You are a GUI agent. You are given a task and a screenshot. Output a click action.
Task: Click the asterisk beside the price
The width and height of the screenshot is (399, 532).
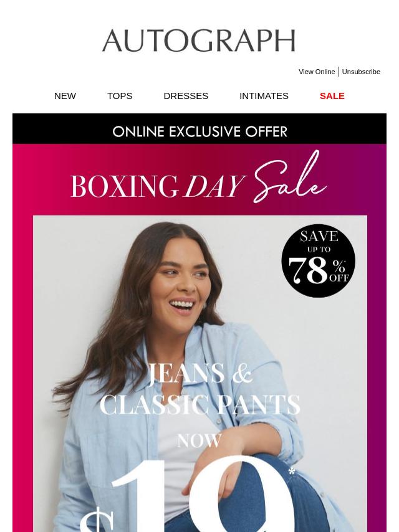pos(291,472)
